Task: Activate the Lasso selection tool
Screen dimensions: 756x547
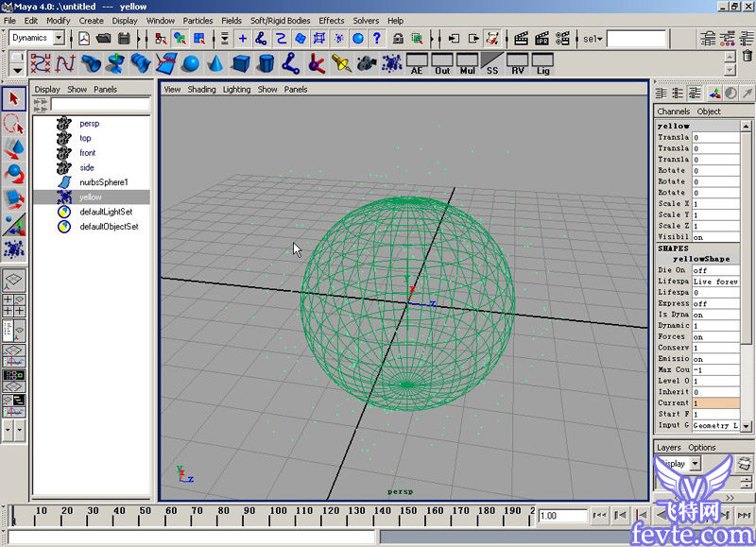Action: click(13, 124)
